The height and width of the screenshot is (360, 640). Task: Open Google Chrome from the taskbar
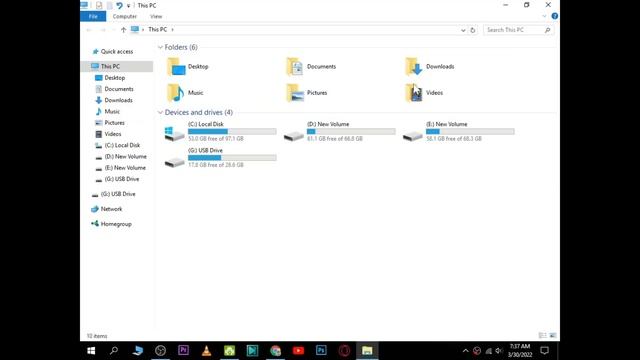(276, 351)
